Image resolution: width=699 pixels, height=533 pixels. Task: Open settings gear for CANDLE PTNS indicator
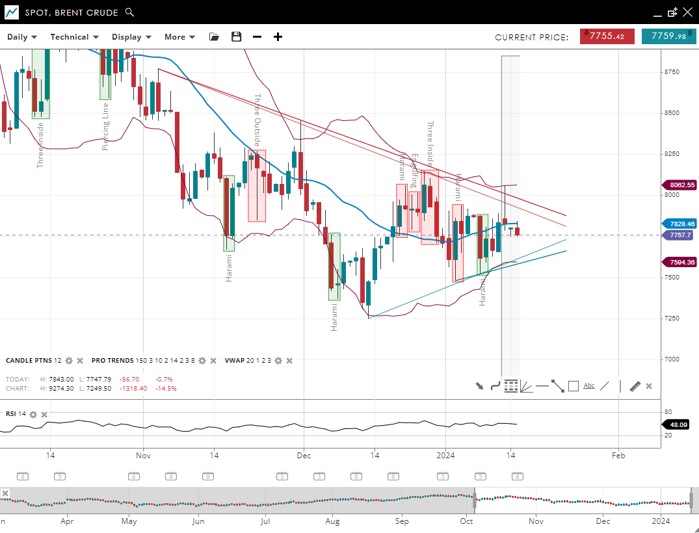69,360
